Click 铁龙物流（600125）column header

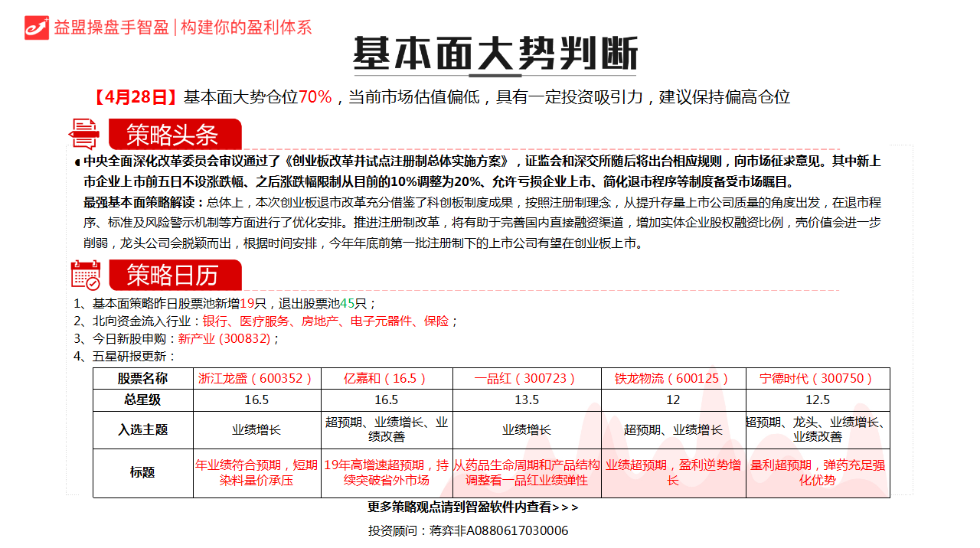pos(674,377)
